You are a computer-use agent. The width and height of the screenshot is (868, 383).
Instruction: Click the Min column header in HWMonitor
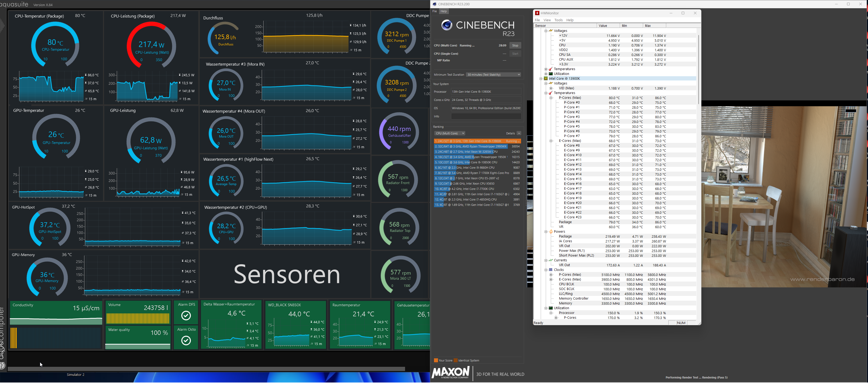pyautogui.click(x=631, y=25)
